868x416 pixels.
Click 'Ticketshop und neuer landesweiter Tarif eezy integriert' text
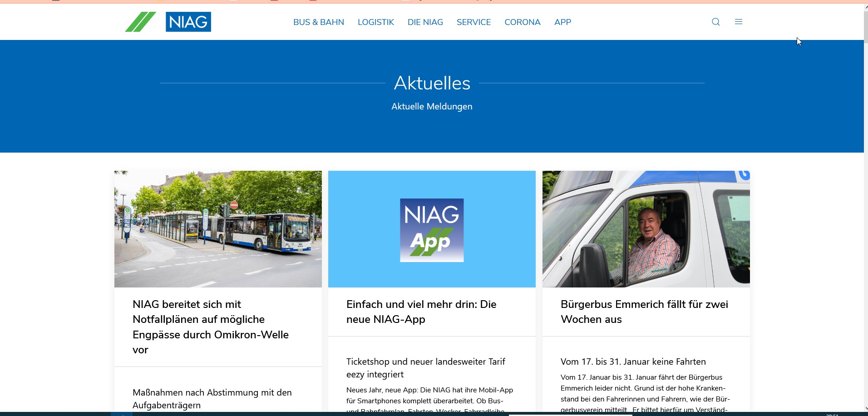point(426,368)
